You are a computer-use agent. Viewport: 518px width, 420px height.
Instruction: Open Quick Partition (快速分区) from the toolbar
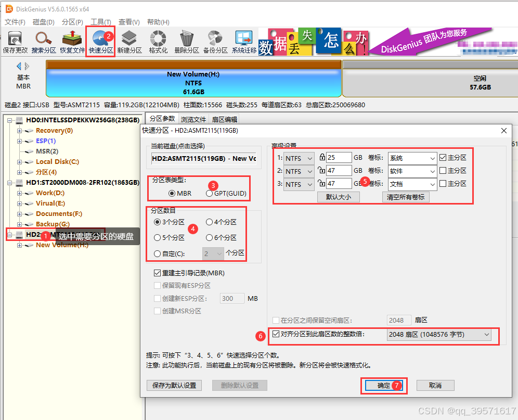point(101,42)
